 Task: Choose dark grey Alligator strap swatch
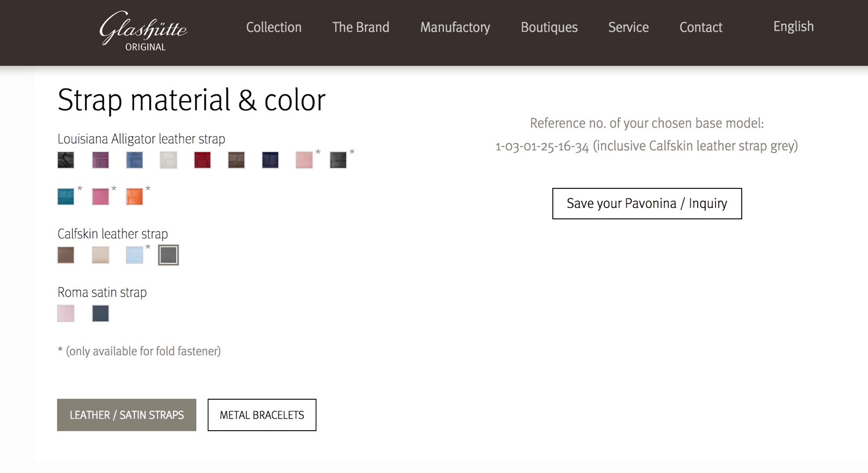click(x=338, y=160)
